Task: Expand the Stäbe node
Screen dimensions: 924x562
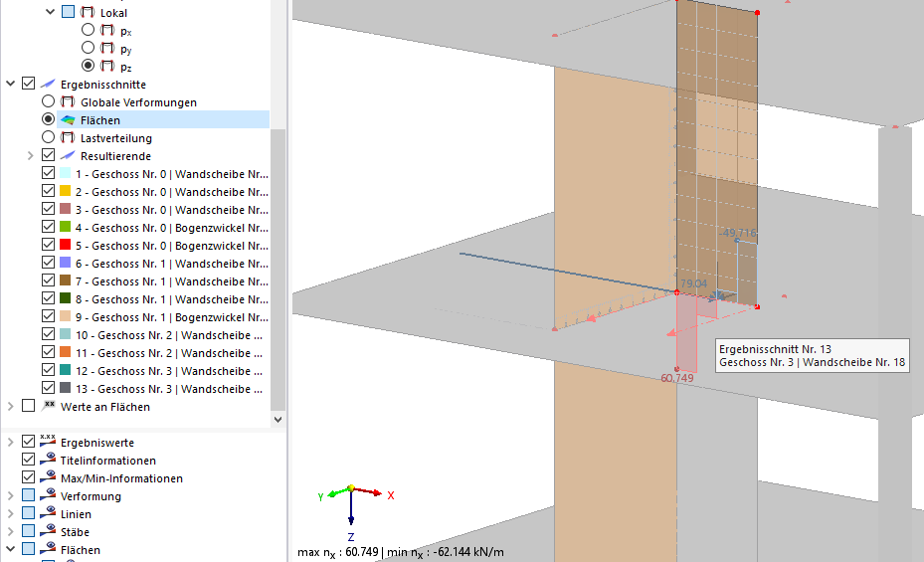Action: tap(10, 531)
